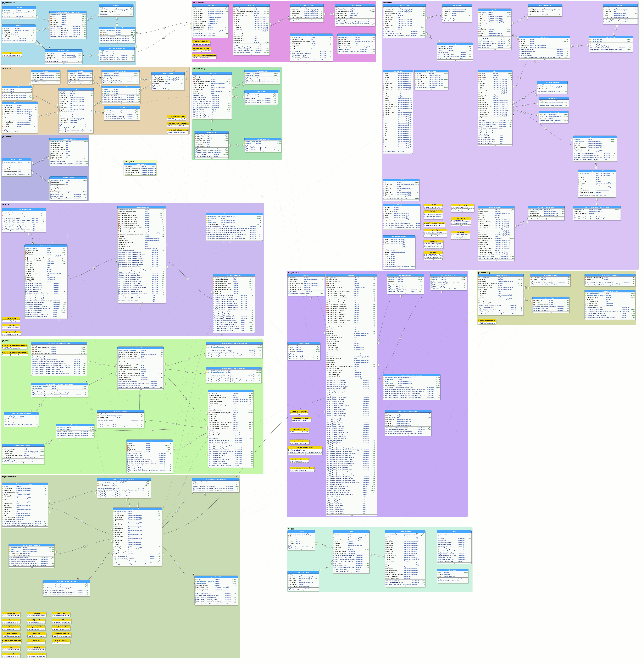Click the gn_permissions schema label
Image resolution: width=644 pixels, height=665 pixels.
click(9, 3)
